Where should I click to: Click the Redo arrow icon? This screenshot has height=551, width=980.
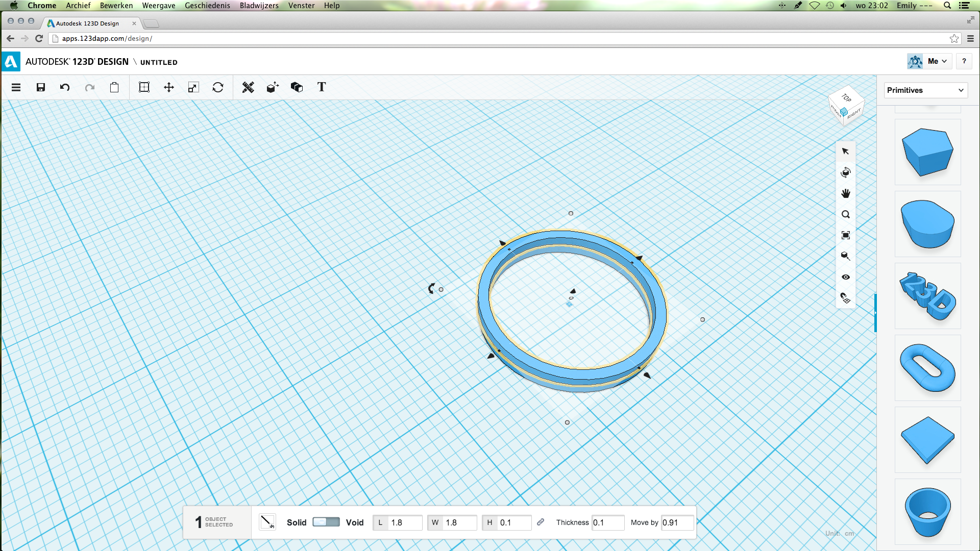(x=90, y=87)
